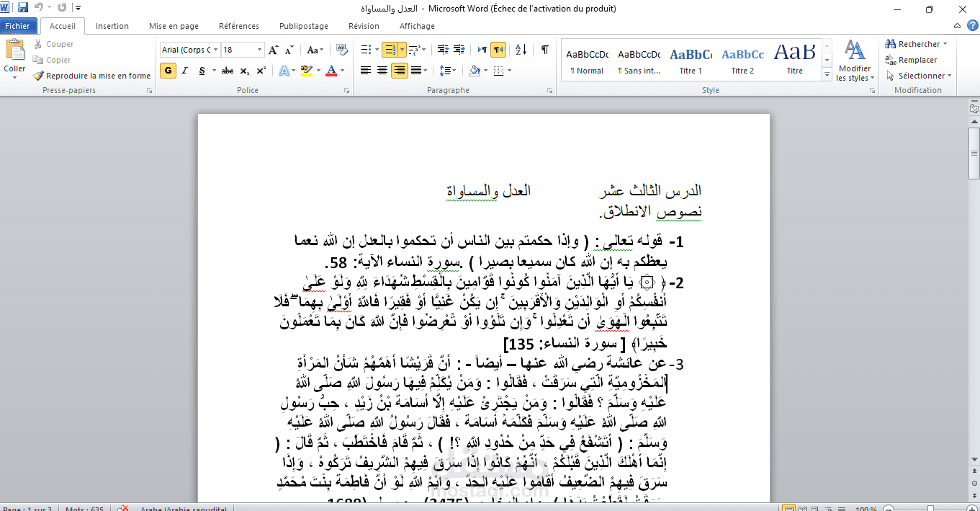The width and height of the screenshot is (980, 511).
Task: Open the Fichier menu tab
Action: 18,26
